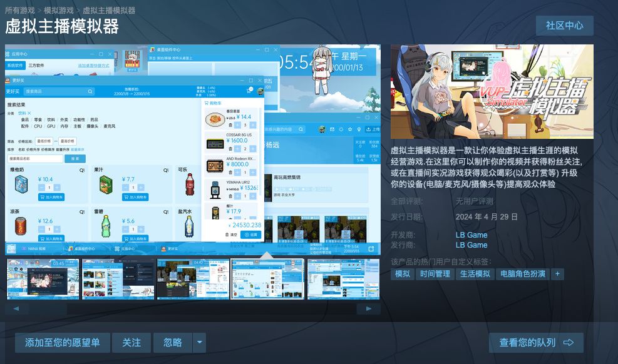Open the fifth screenshot thumbnail
The image size is (618, 364).
click(343, 279)
